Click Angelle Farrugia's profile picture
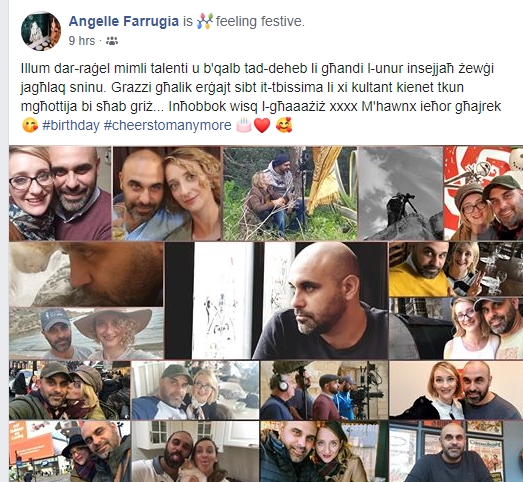The width and height of the screenshot is (523, 482). point(41,31)
